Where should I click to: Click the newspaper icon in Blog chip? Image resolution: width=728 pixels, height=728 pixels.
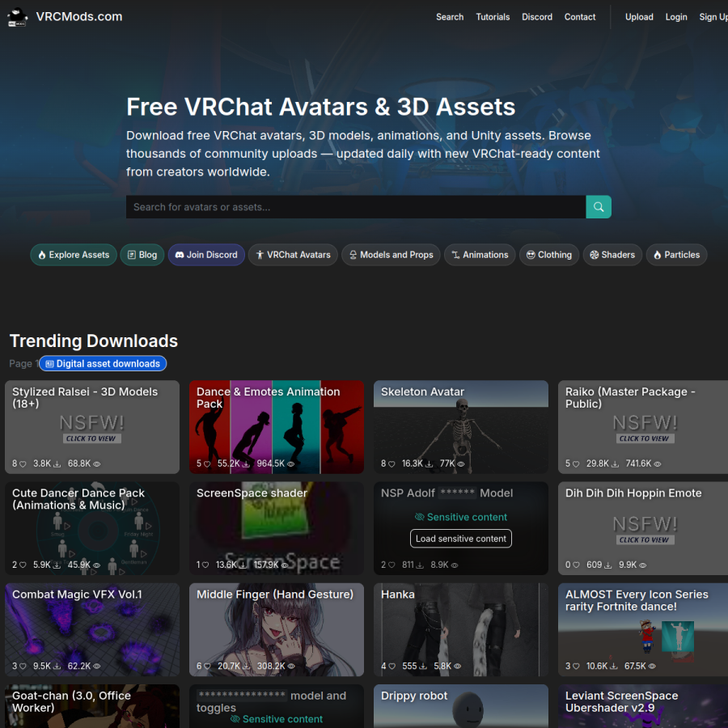[131, 255]
